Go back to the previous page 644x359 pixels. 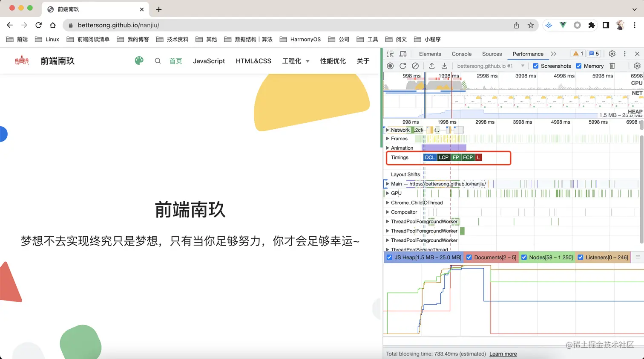point(10,25)
